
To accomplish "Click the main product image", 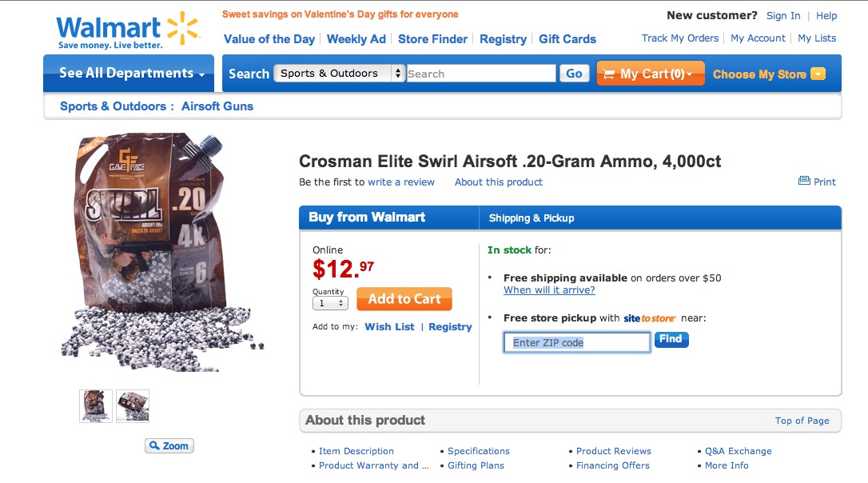I will tap(164, 252).
